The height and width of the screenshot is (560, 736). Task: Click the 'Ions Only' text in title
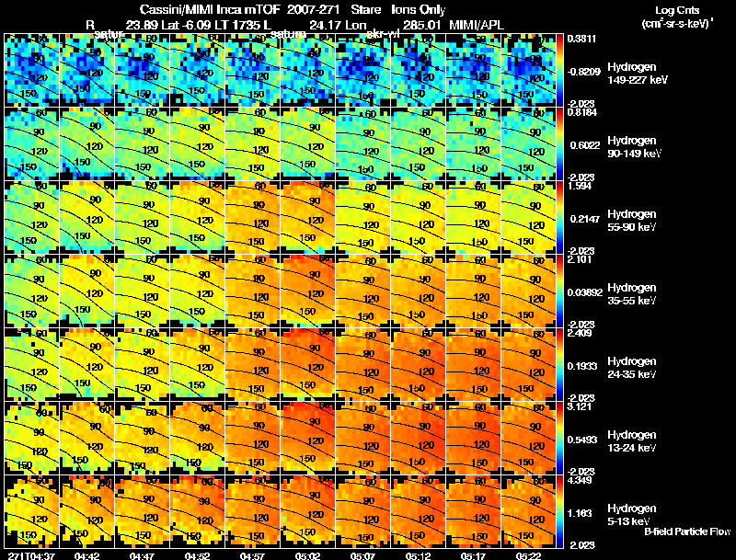419,10
